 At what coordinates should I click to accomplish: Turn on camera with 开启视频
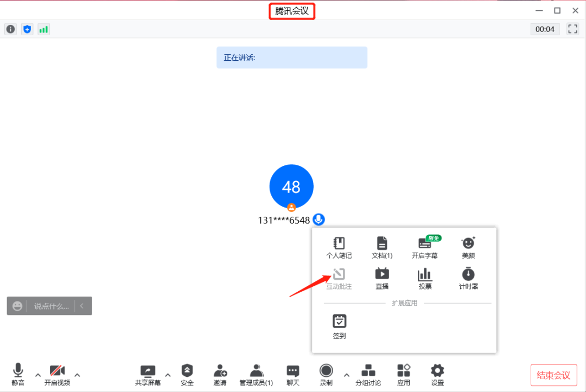(57, 375)
